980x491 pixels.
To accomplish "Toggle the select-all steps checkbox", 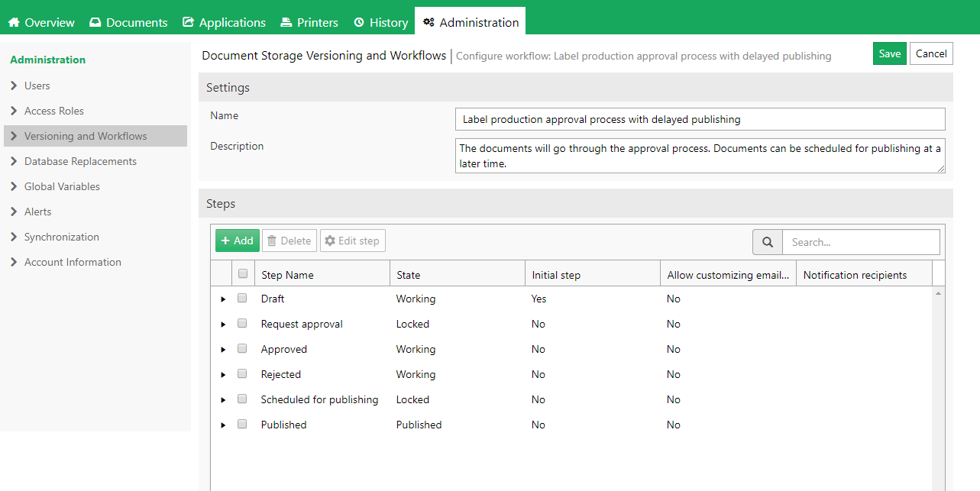I will [243, 273].
